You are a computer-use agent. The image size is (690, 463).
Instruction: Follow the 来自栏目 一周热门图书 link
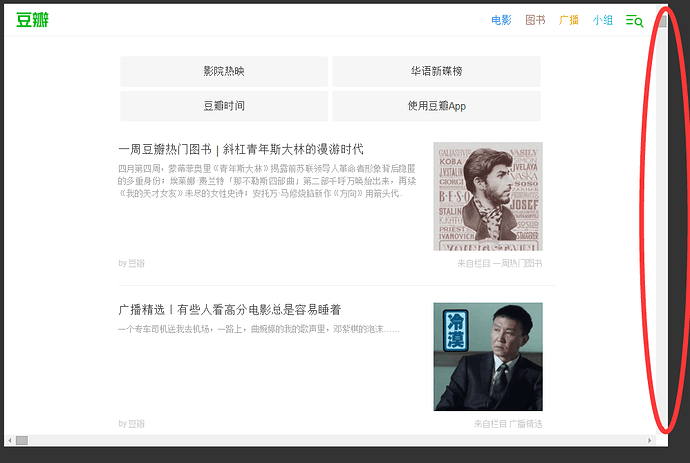tap(499, 263)
